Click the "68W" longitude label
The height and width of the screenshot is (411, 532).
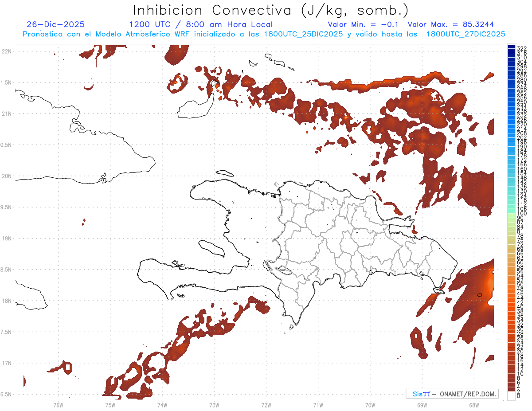[474, 405]
